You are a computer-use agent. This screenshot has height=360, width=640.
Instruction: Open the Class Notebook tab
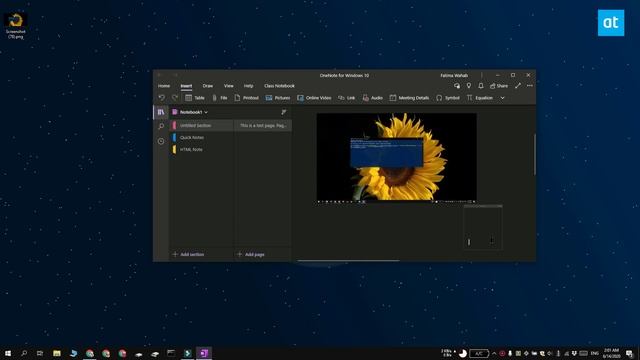(x=279, y=86)
